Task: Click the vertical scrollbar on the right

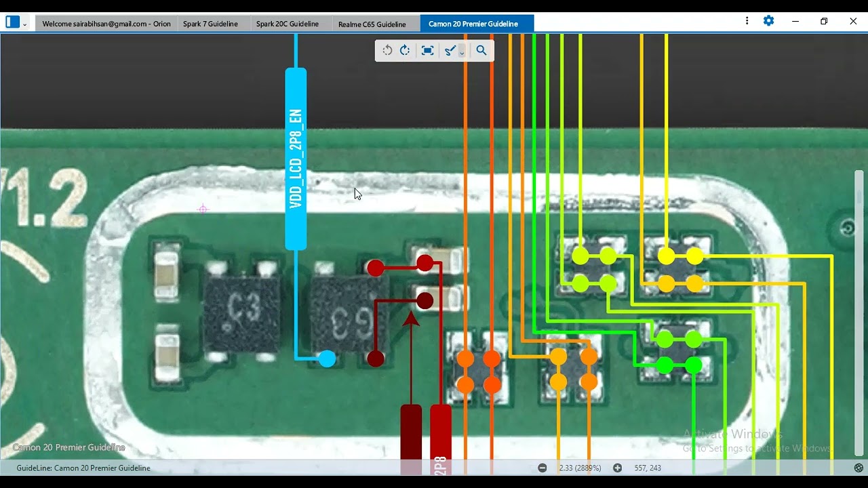Action: (x=859, y=312)
